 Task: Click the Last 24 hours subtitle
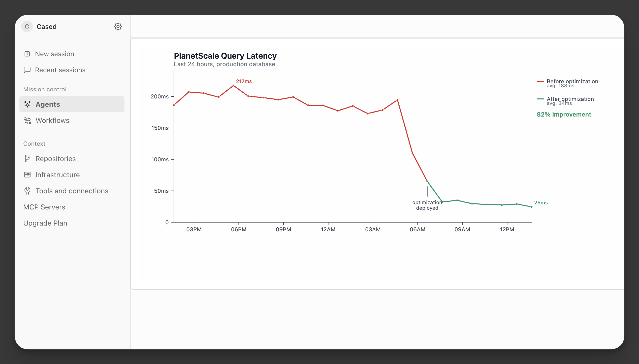[x=225, y=64]
